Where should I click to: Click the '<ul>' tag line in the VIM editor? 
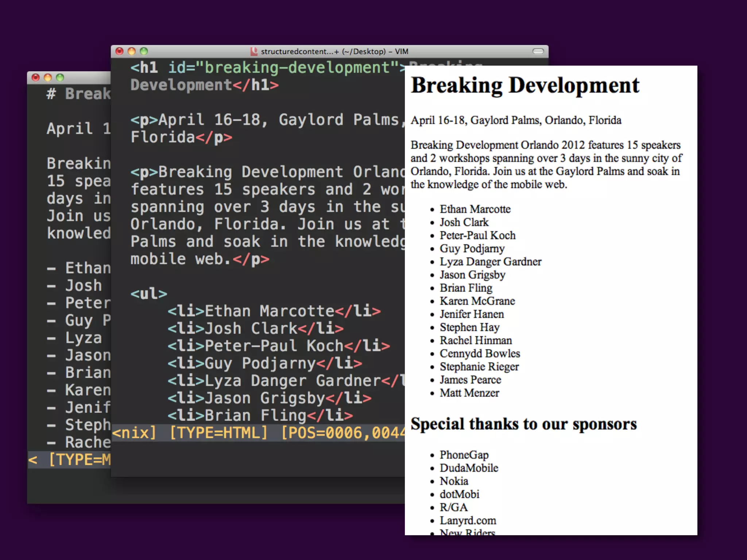(149, 294)
